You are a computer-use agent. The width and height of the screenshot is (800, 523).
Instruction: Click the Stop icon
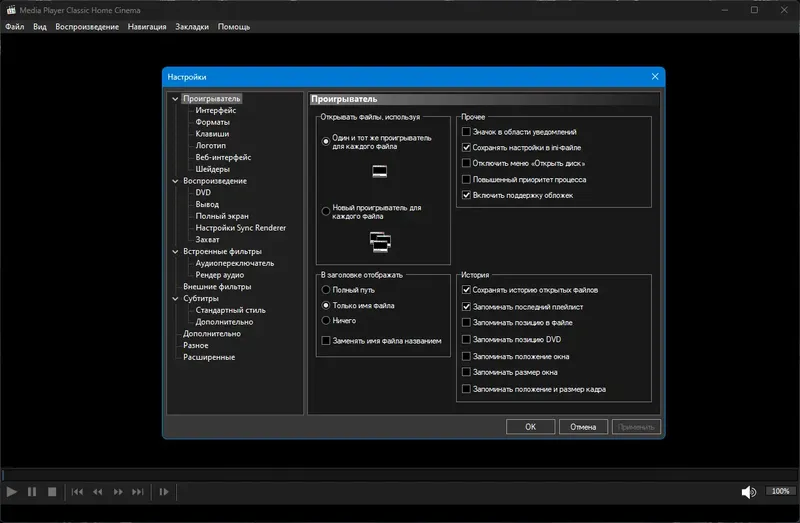tap(52, 492)
